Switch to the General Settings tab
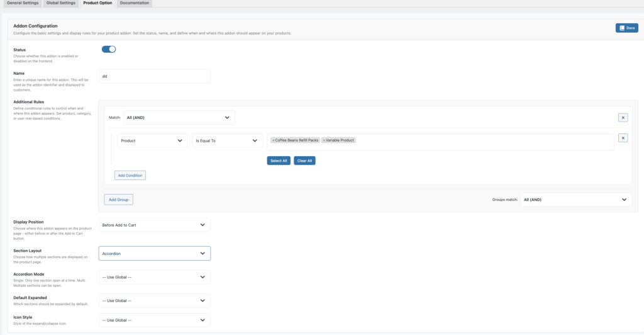The width and height of the screenshot is (644, 335). click(22, 3)
